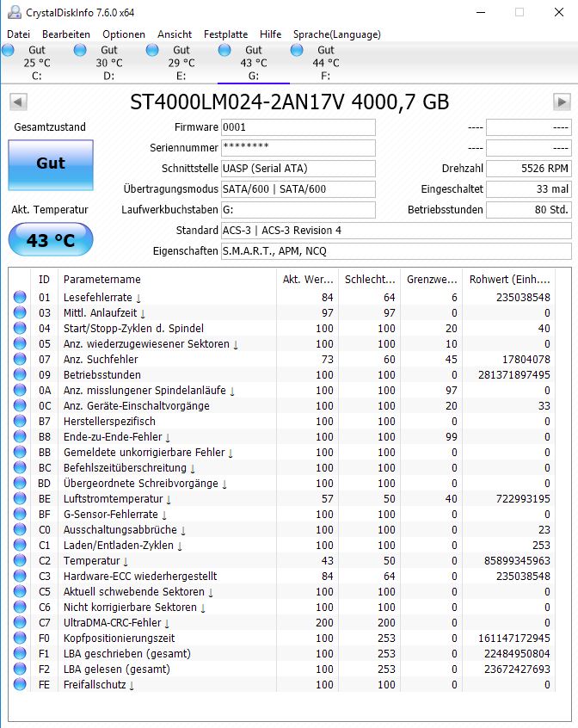Screen dimensions: 578x728
Task: Click the Rohwert column header
Action: 509,280
